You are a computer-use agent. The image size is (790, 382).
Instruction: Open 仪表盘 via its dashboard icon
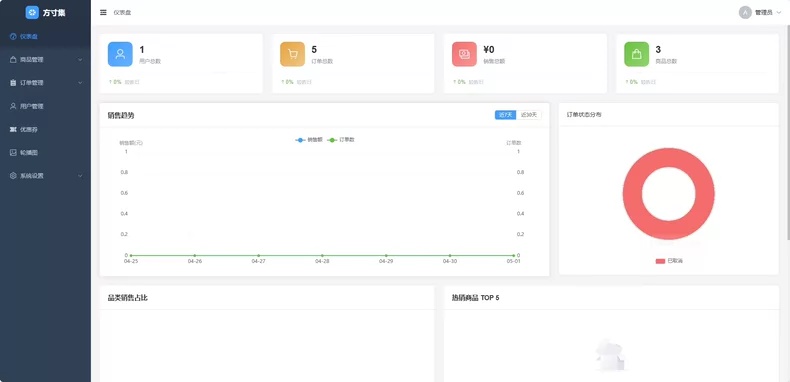click(x=13, y=36)
